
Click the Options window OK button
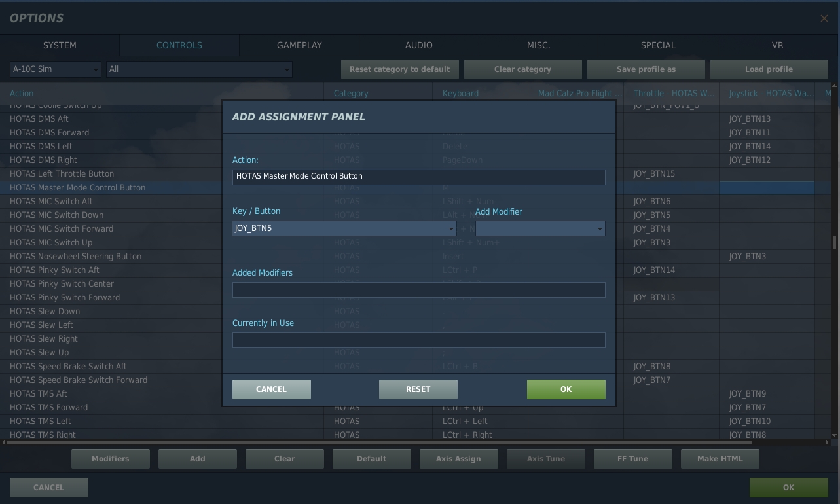789,488
